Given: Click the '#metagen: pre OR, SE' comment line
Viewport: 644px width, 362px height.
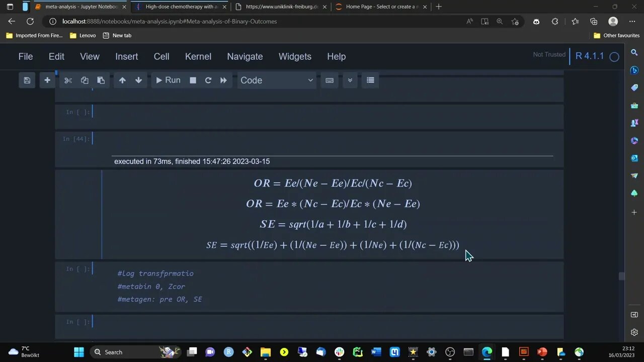Looking at the screenshot, I should point(159,299).
